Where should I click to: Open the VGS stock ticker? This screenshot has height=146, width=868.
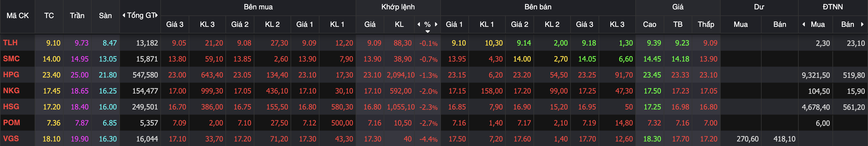11,138
